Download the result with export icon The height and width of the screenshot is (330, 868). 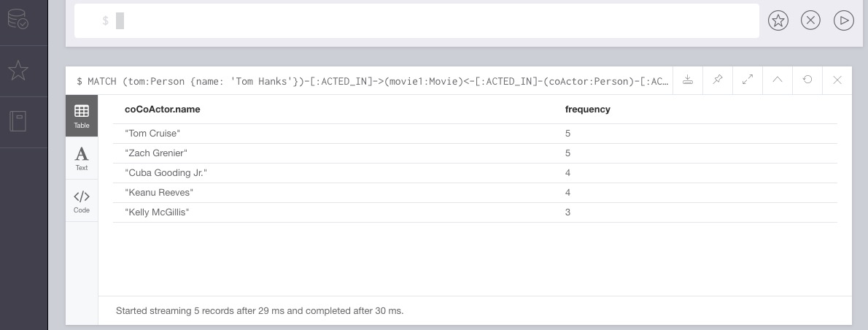pyautogui.click(x=687, y=80)
